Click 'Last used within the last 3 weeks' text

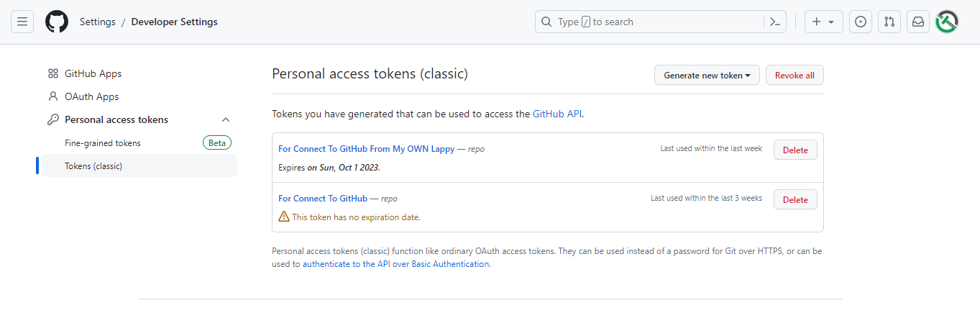pyautogui.click(x=706, y=198)
